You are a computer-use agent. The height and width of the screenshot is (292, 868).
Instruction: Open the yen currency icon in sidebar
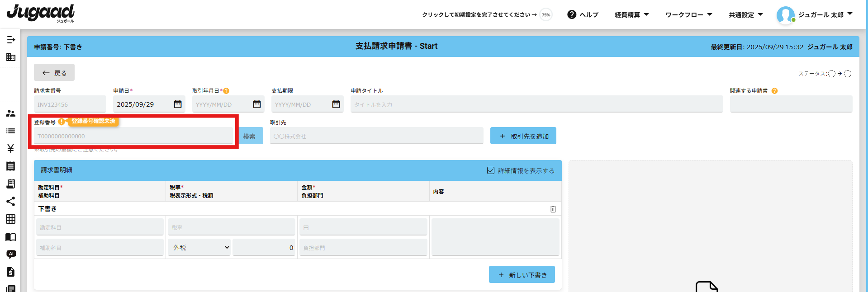point(11,148)
